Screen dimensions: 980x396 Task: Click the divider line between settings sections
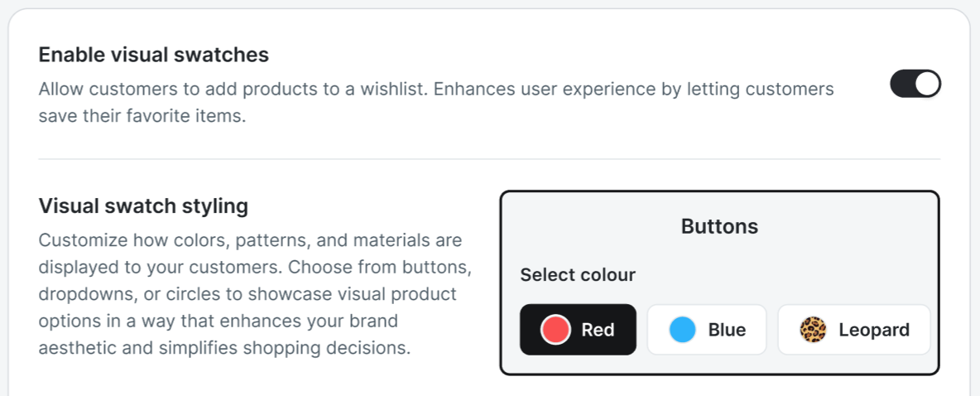point(488,158)
